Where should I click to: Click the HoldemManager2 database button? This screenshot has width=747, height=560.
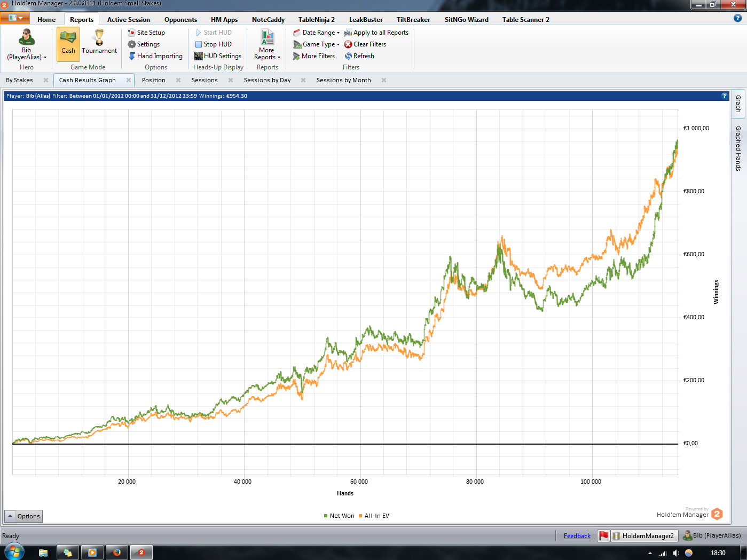(644, 535)
